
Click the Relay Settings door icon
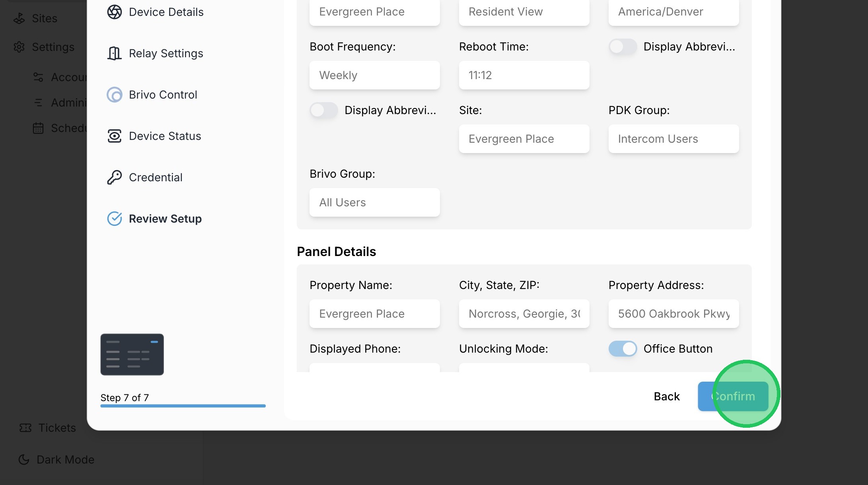(115, 53)
